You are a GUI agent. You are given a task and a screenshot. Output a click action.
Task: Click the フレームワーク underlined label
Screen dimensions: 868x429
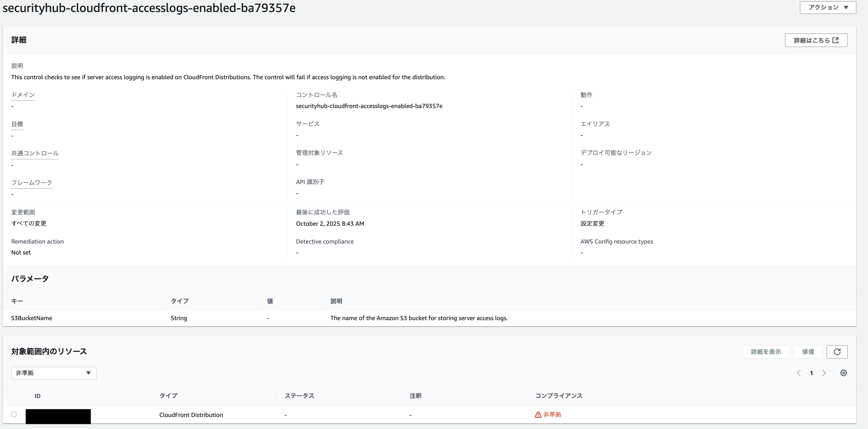click(32, 183)
